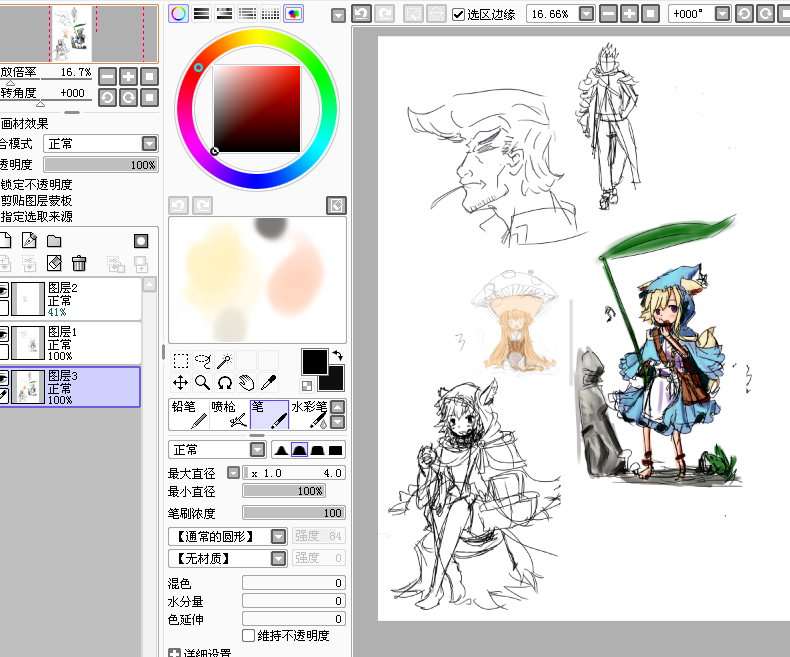The height and width of the screenshot is (657, 790).
Task: Select the eyedropper color picker tool
Action: click(269, 383)
